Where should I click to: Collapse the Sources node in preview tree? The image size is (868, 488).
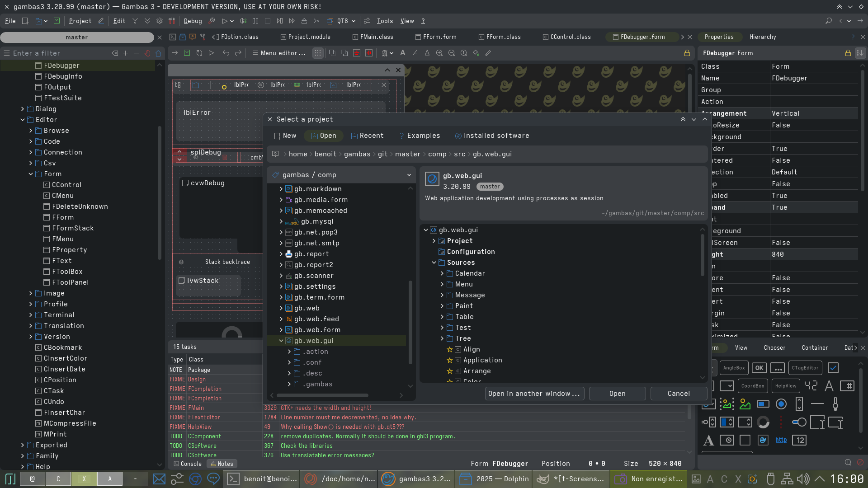click(x=434, y=263)
